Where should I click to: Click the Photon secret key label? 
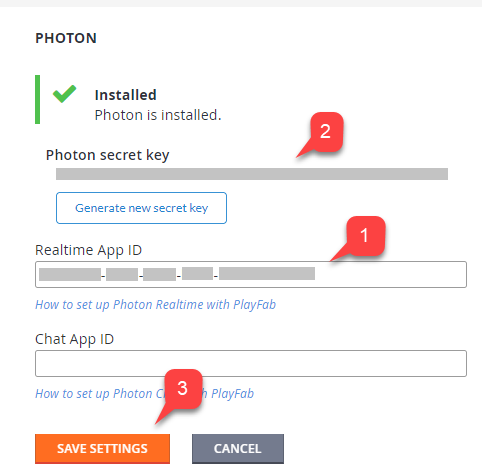coord(108,155)
